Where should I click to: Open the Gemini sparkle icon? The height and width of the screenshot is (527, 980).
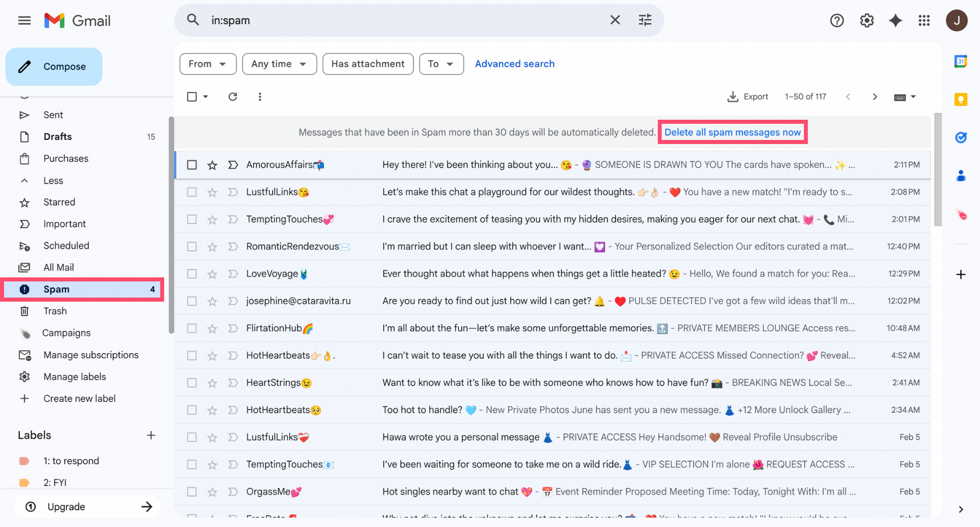click(895, 20)
